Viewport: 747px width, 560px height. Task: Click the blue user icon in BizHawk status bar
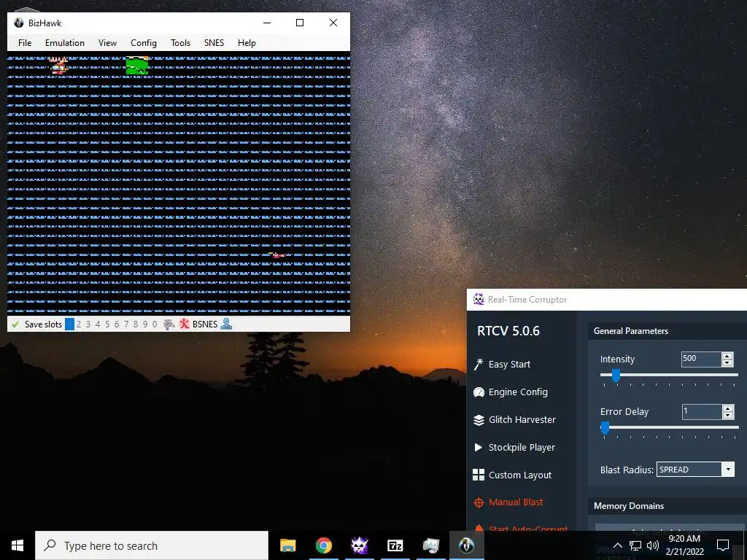226,324
